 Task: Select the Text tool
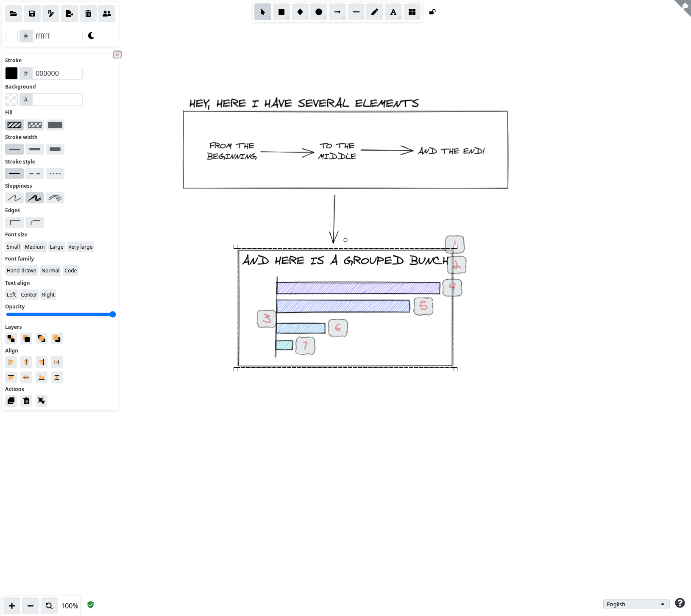pos(393,12)
